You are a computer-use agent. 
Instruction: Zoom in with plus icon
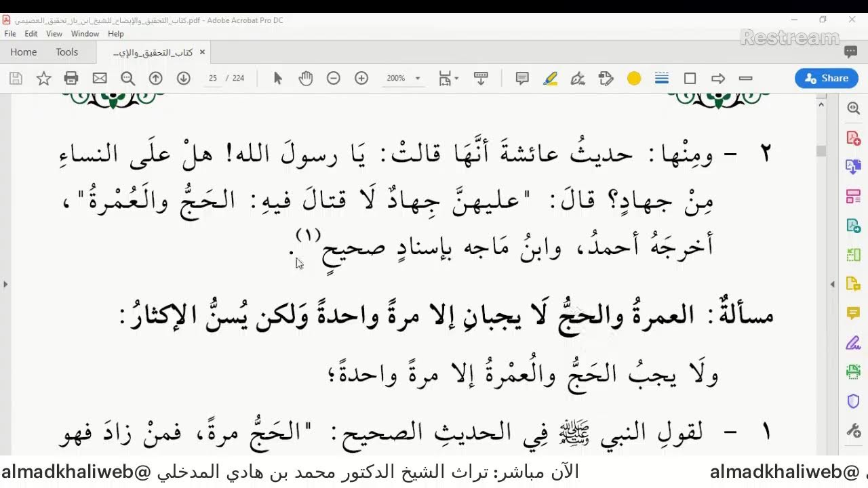point(361,79)
